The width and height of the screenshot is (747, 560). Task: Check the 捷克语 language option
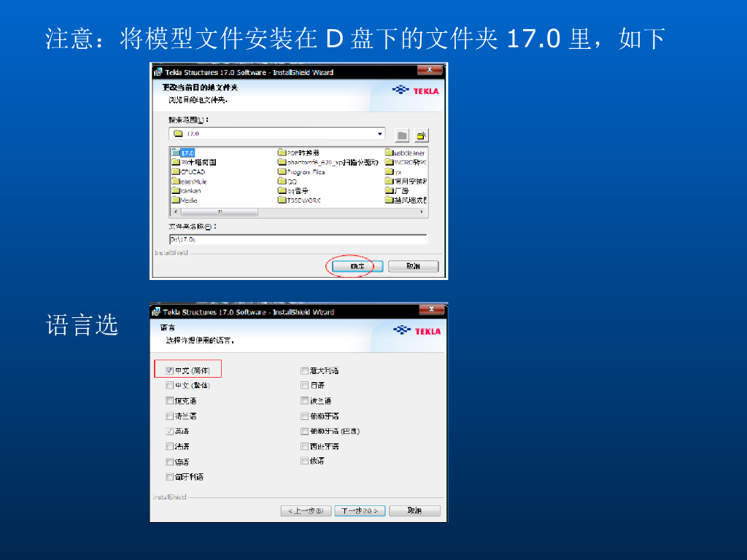pyautogui.click(x=169, y=400)
